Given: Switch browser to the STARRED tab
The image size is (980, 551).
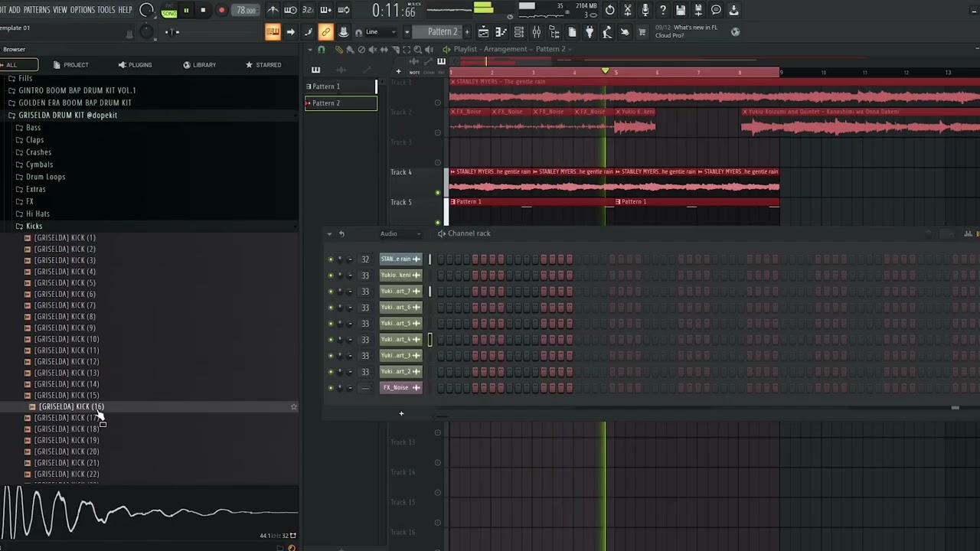Looking at the screenshot, I should click(263, 65).
